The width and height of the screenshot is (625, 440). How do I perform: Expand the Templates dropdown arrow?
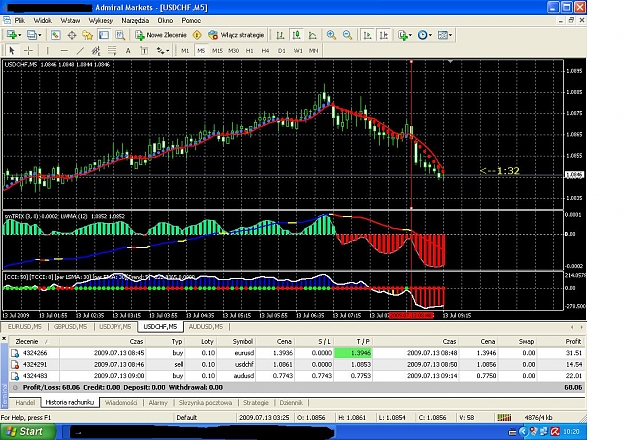click(451, 35)
